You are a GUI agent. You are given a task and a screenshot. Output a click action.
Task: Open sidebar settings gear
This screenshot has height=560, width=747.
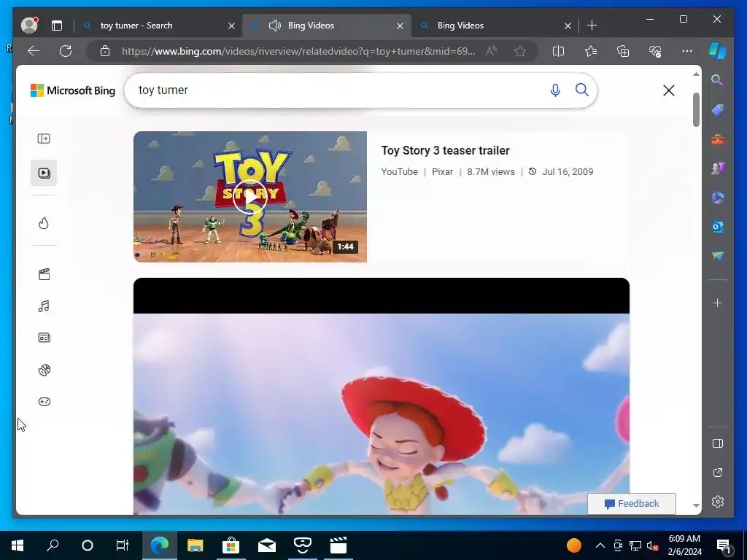(x=718, y=502)
